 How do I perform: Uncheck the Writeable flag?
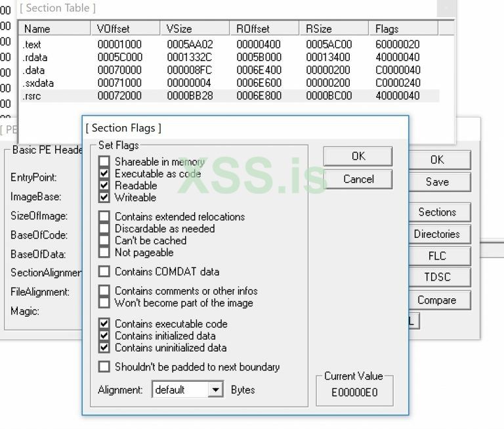click(104, 197)
